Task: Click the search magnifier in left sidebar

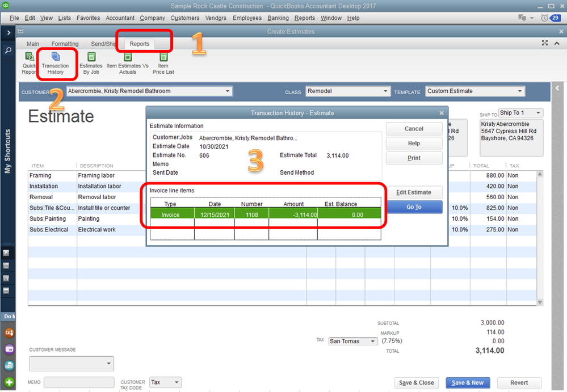Action: (8, 50)
